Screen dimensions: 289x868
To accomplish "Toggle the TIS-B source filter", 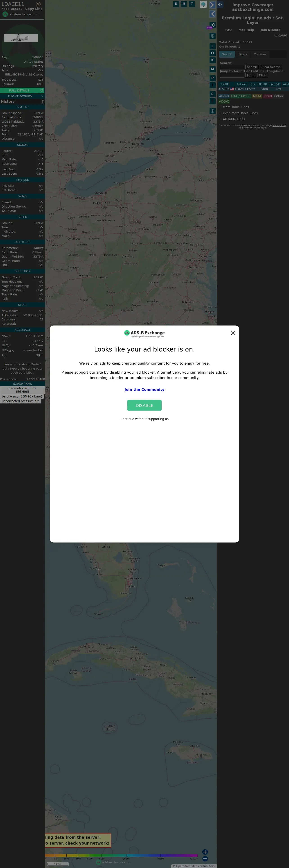I will point(268,96).
